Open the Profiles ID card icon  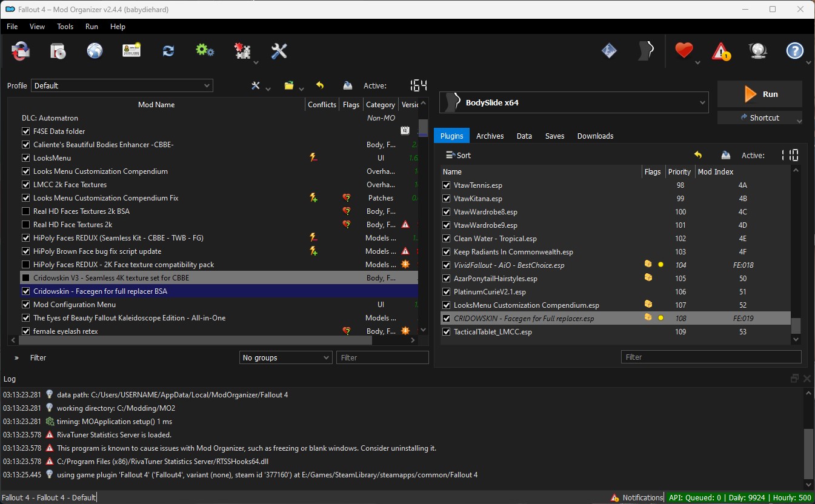pos(131,51)
